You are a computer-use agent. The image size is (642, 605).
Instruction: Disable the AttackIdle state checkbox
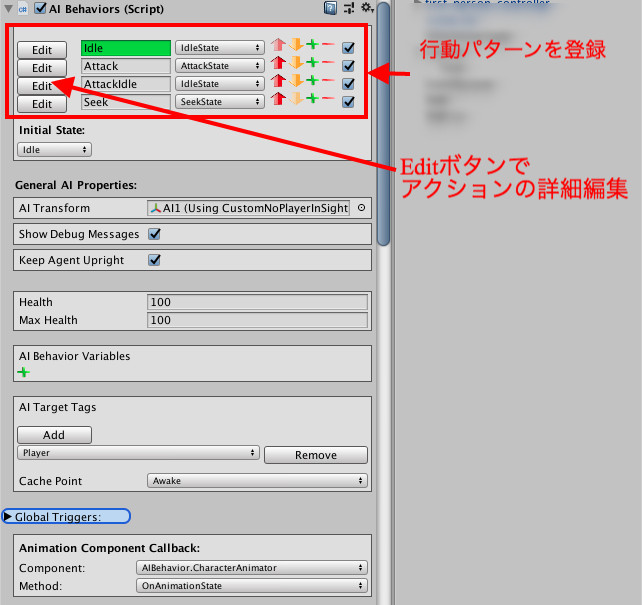(x=348, y=84)
